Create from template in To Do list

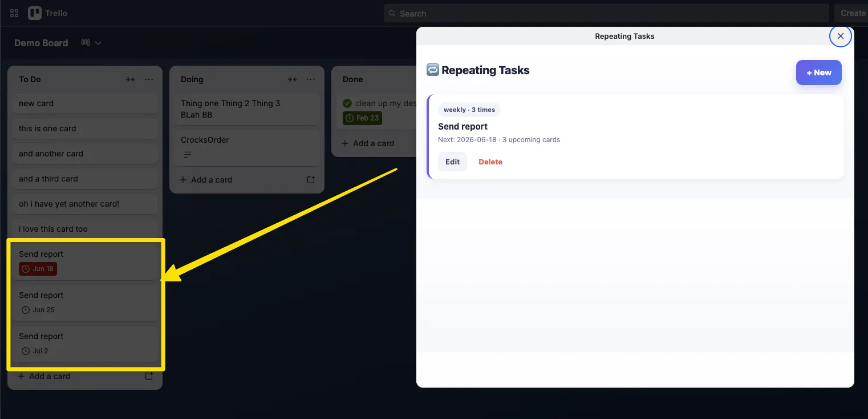(x=149, y=376)
